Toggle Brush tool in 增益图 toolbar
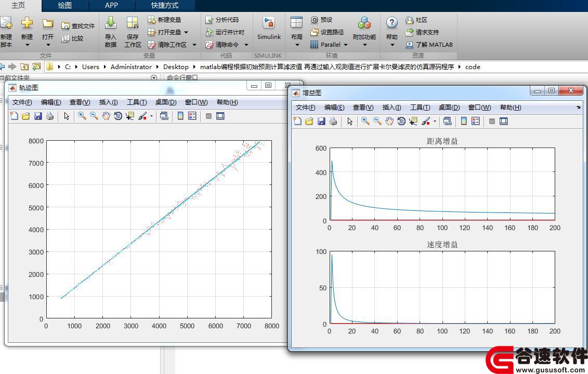Viewport: 588px width, 374px height. [425, 122]
